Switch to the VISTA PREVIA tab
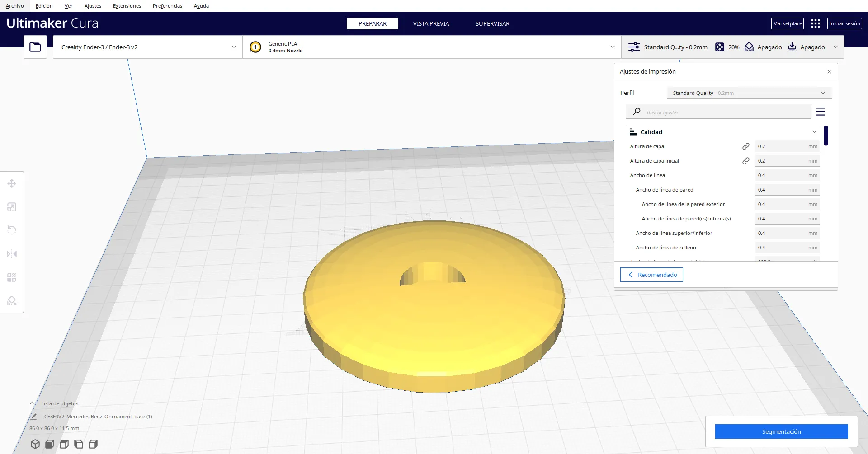The width and height of the screenshot is (868, 454). 431,23
